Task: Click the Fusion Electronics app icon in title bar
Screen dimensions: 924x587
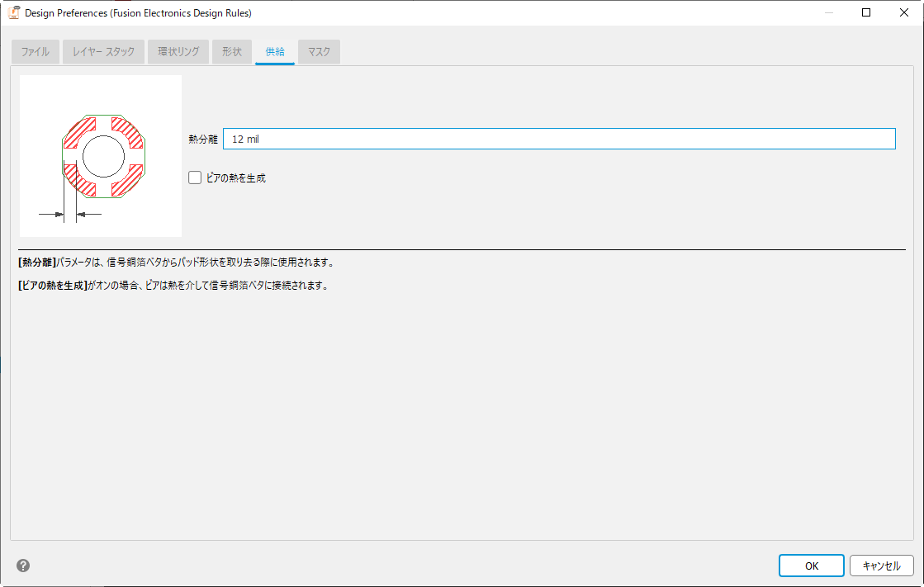Action: point(13,12)
